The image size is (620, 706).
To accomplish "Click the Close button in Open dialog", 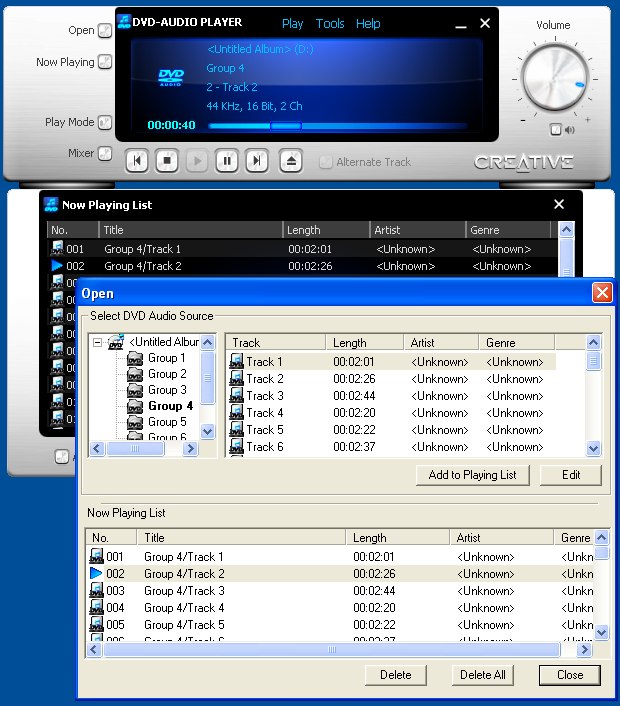I will 570,675.
